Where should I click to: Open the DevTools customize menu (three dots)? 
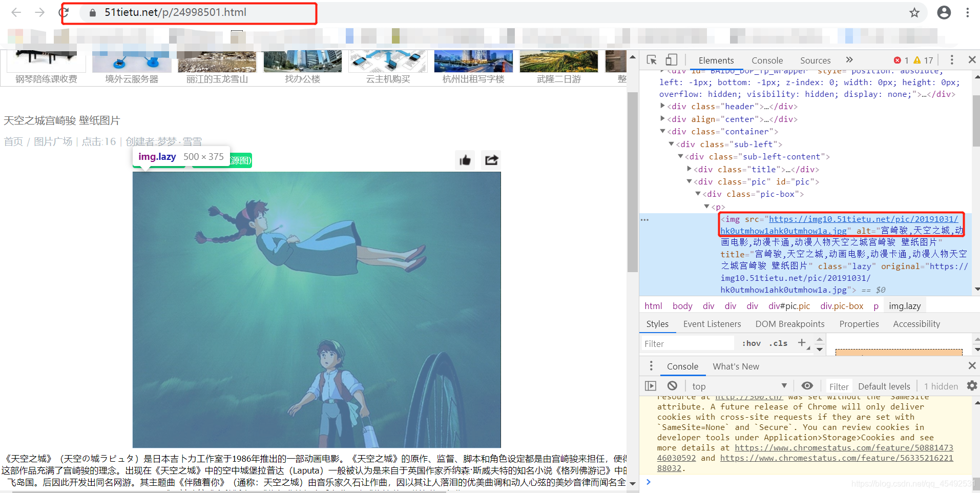pos(952,60)
